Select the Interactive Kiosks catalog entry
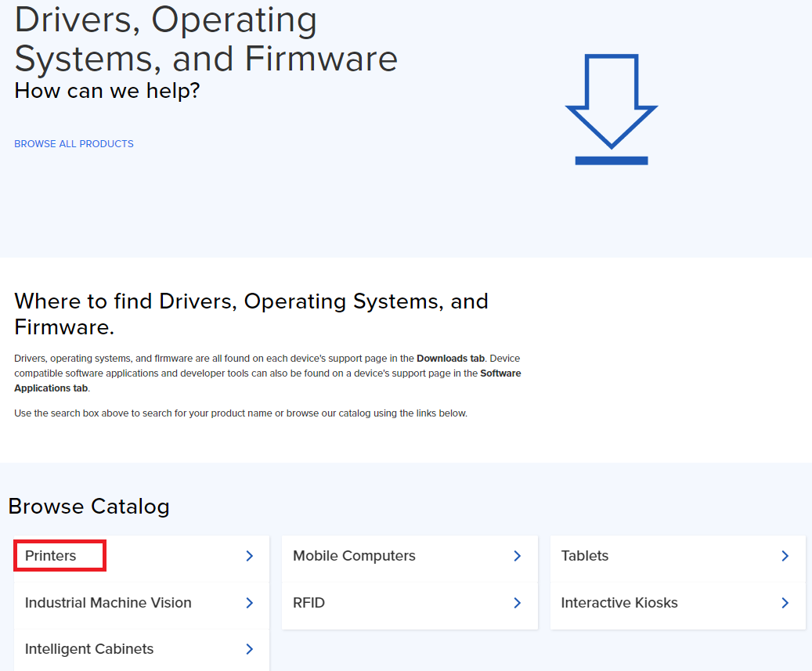812x671 pixels. [x=619, y=603]
